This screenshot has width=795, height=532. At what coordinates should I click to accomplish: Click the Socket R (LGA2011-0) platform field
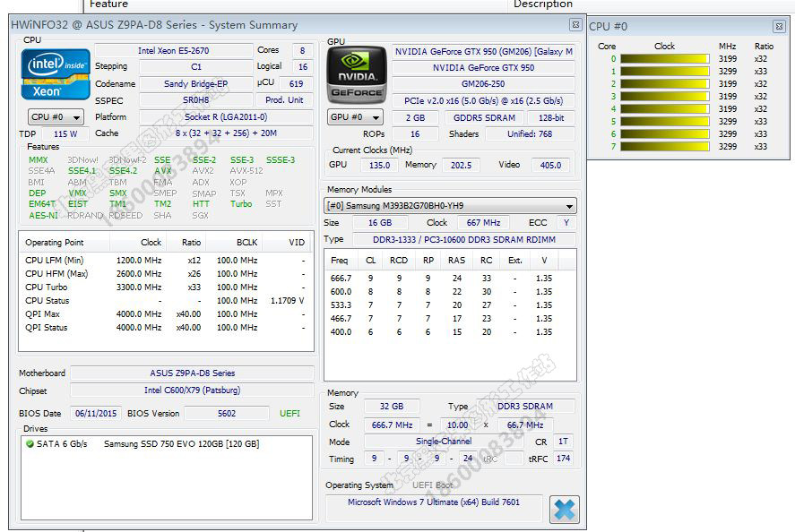[226, 117]
